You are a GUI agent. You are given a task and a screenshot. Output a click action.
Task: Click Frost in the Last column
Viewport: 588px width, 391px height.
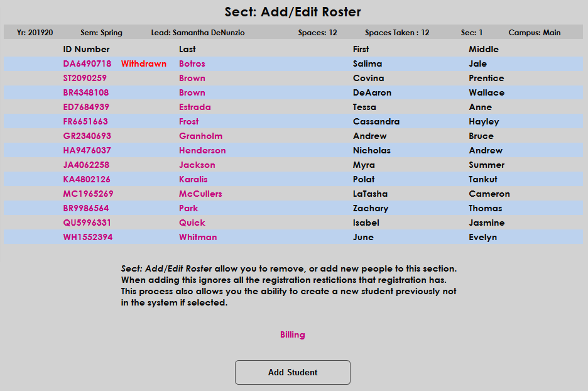[x=188, y=121]
